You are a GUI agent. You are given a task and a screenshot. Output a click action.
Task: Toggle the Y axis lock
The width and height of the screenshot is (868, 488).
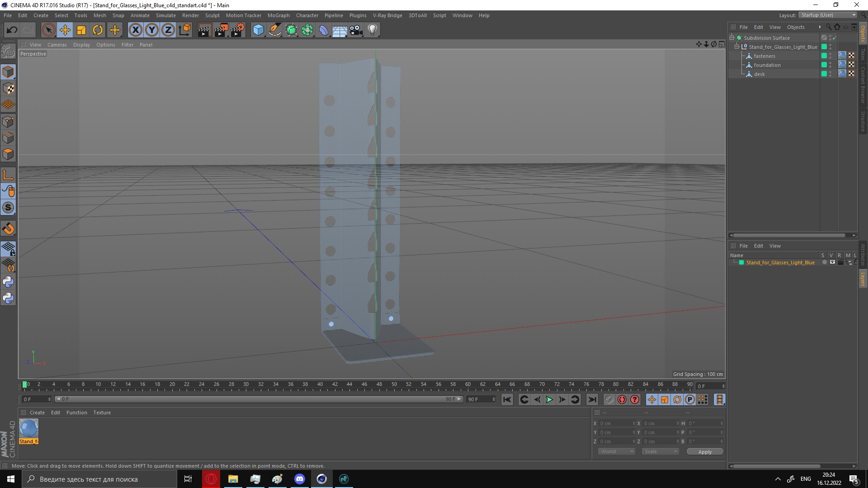pos(152,30)
